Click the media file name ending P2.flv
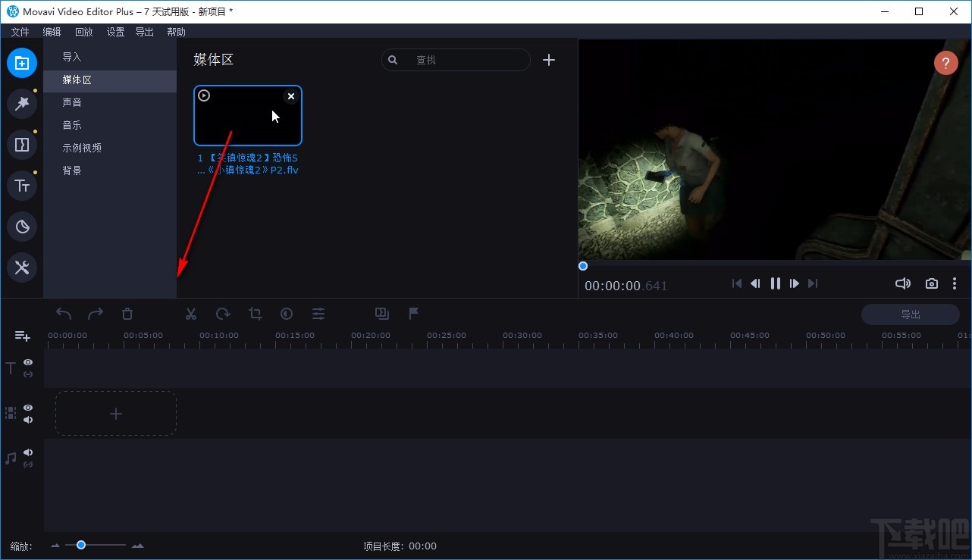The image size is (972, 560). 248,164
